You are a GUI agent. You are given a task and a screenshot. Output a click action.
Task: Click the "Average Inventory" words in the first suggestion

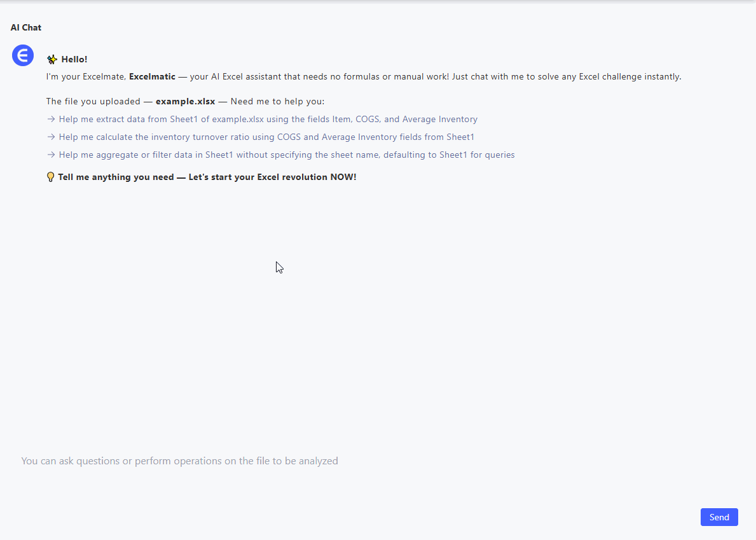[x=439, y=119]
